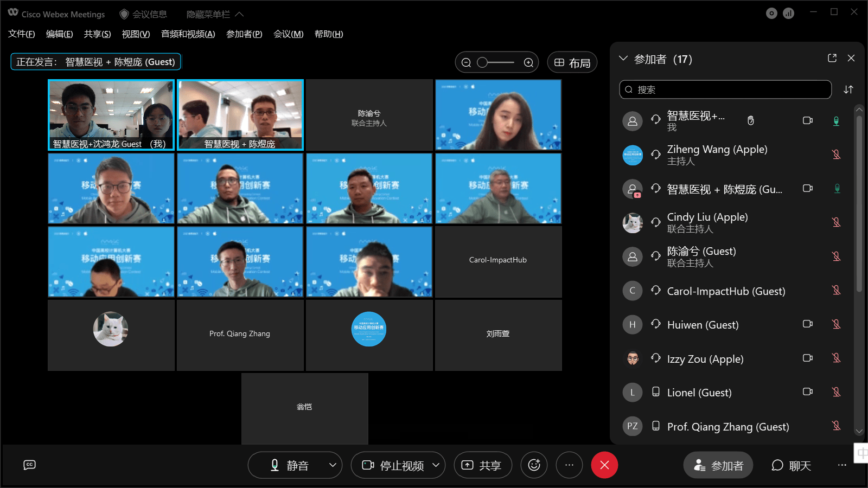The height and width of the screenshot is (488, 868).
Task: Open audio options dropdown arrow
Action: 333,465
